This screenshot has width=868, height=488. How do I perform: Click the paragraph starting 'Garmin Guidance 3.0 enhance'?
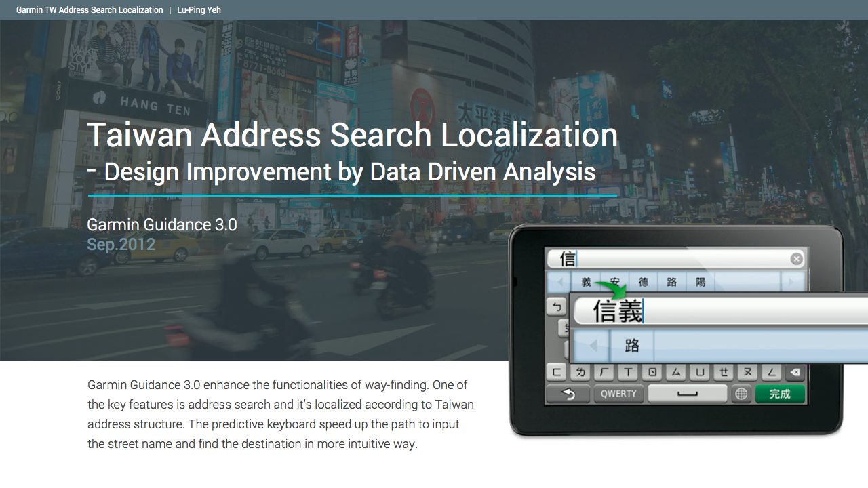coord(281,415)
